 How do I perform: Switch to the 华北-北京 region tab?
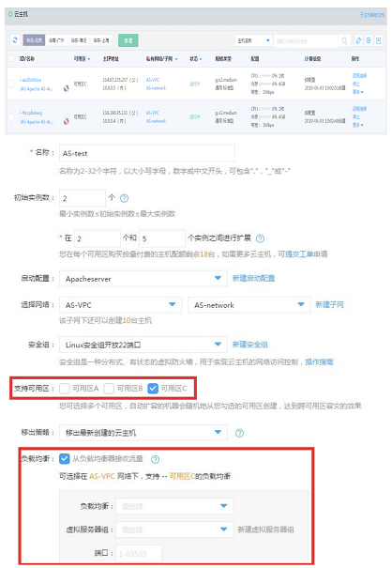point(34,40)
